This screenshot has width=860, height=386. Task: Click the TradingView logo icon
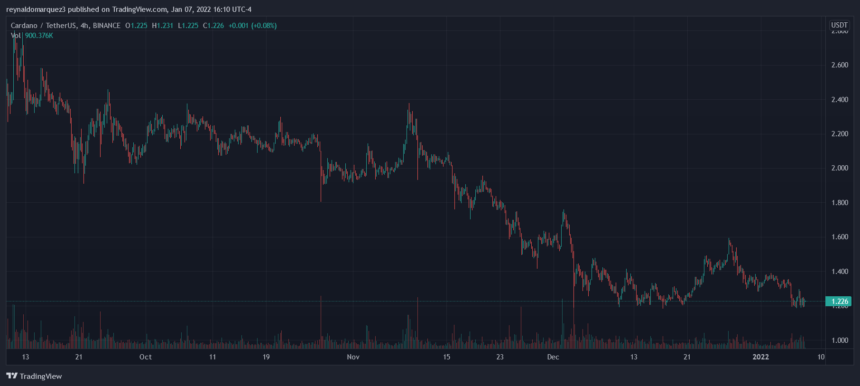tap(12, 376)
